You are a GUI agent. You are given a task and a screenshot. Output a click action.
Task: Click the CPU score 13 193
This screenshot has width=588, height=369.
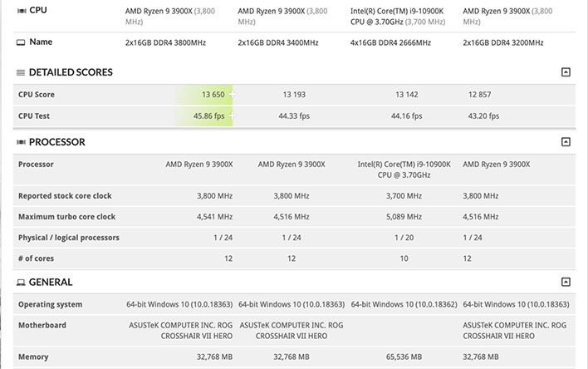(294, 95)
